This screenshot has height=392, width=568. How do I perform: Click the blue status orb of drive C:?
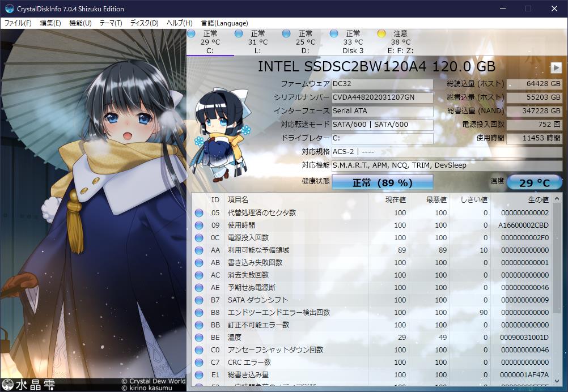click(191, 33)
